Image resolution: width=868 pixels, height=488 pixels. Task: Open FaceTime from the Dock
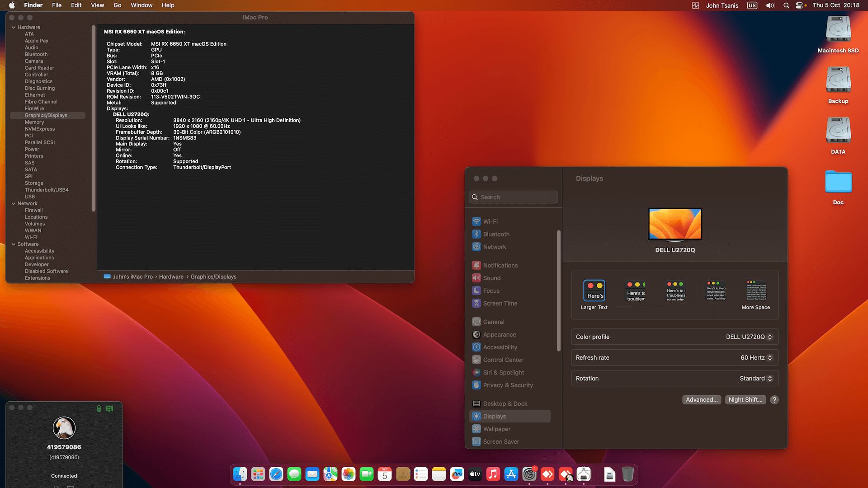pos(367,474)
